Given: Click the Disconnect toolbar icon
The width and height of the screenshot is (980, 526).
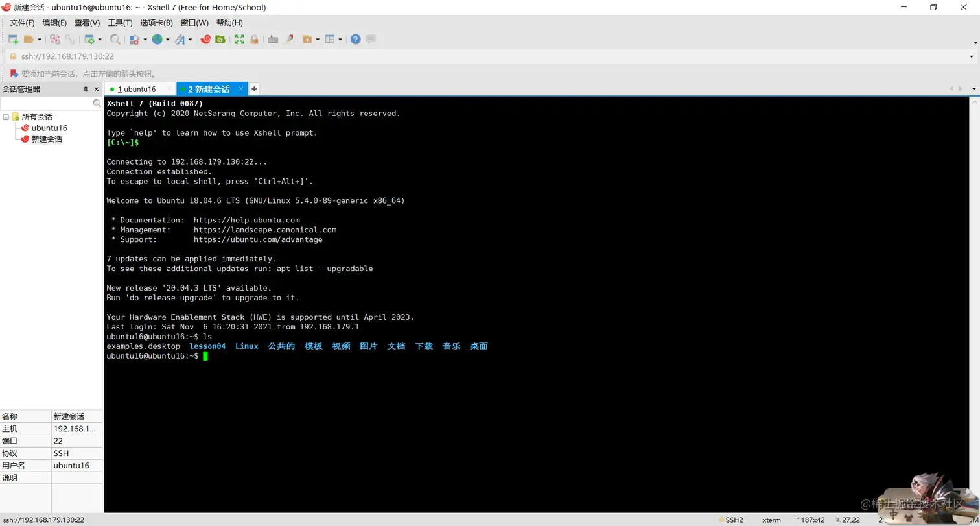Looking at the screenshot, I should [x=55, y=40].
